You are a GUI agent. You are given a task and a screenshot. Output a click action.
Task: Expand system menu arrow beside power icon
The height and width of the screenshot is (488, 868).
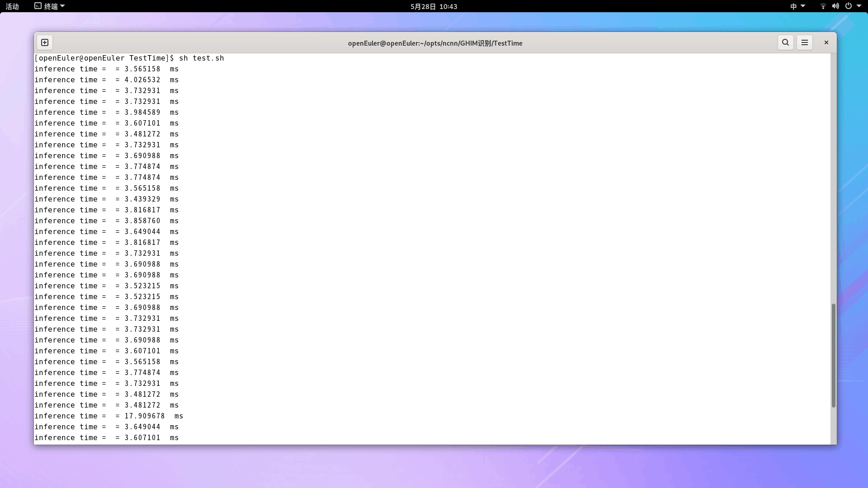(859, 6)
